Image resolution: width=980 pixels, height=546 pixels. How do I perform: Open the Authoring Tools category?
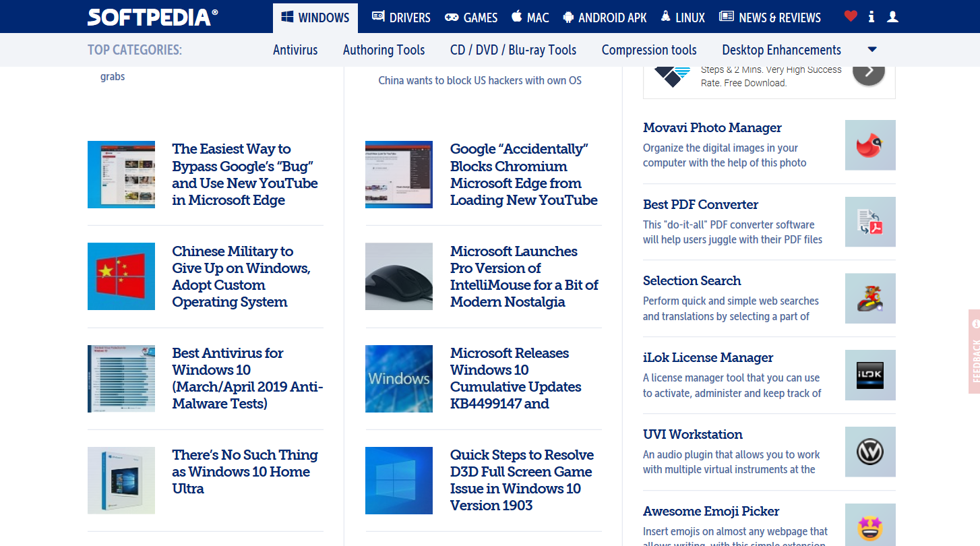pos(384,50)
